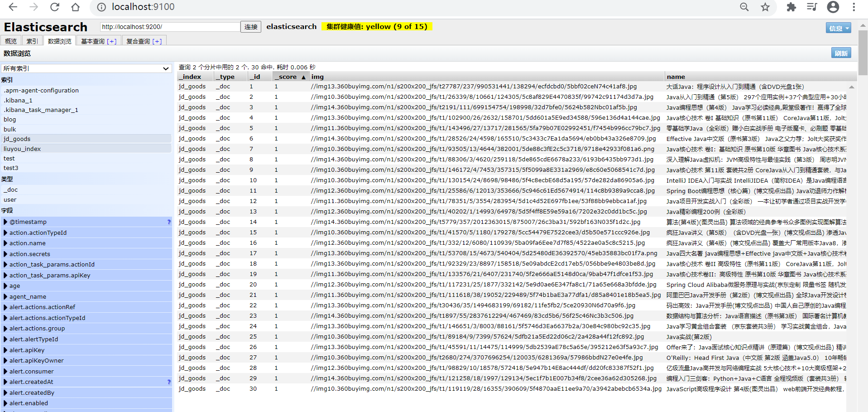The width and height of the screenshot is (868, 412).
Task: Open the 所有索引 index dropdown
Action: (x=86, y=68)
